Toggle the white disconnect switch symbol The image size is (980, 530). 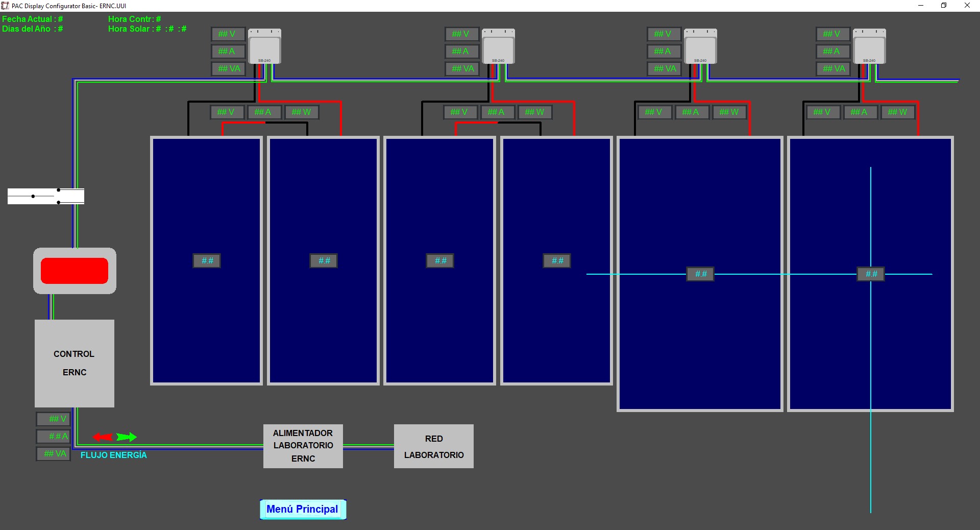(x=46, y=196)
